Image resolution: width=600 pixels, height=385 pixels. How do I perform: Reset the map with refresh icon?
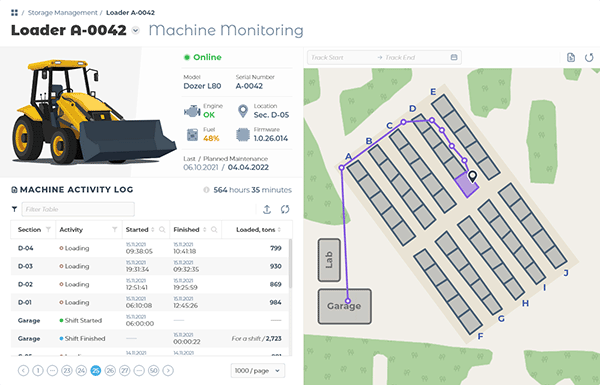coord(589,57)
